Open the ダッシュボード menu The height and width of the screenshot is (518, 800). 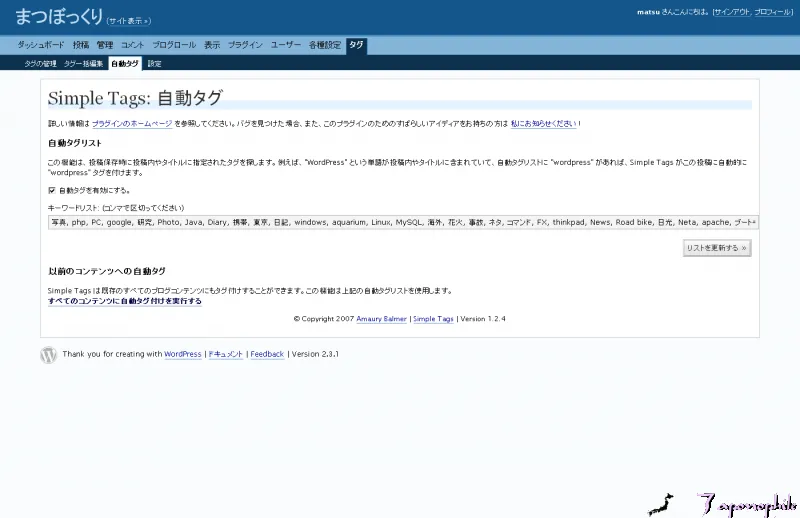42,45
